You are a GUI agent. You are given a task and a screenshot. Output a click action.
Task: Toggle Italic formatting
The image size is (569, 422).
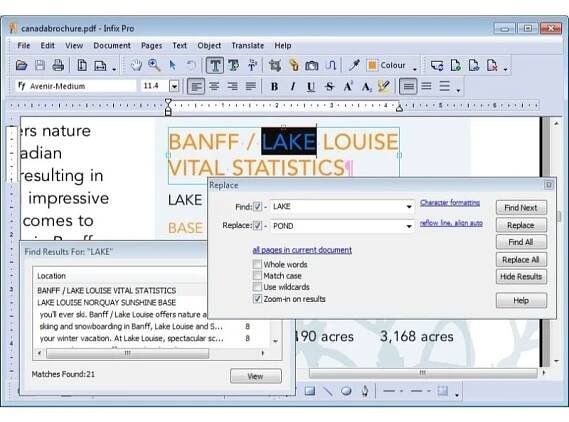[x=293, y=86]
